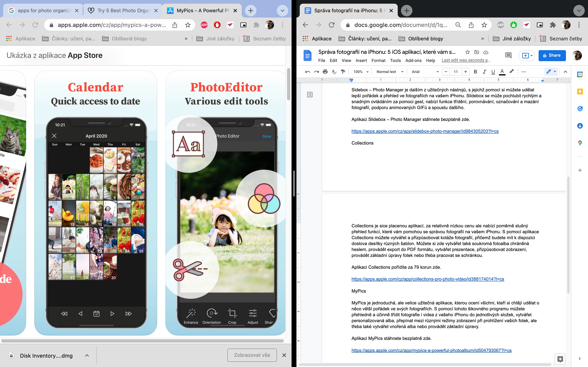Star the Google Docs document

[467, 52]
